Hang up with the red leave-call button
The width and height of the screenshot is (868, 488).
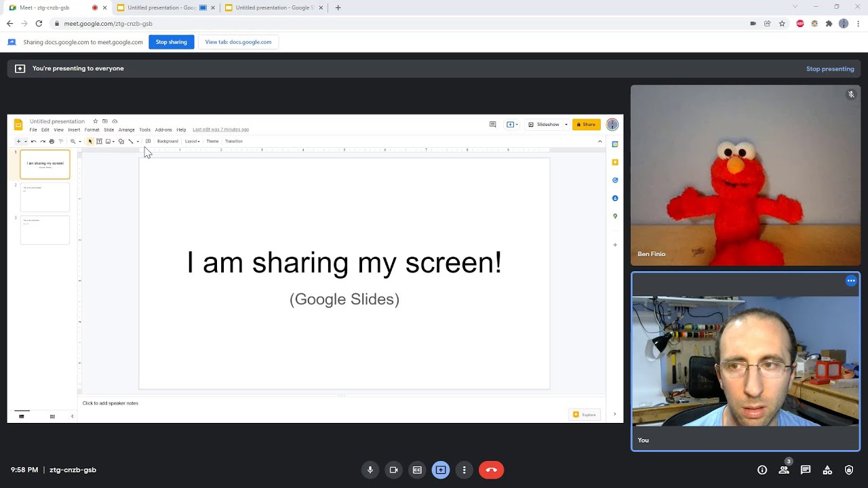492,470
